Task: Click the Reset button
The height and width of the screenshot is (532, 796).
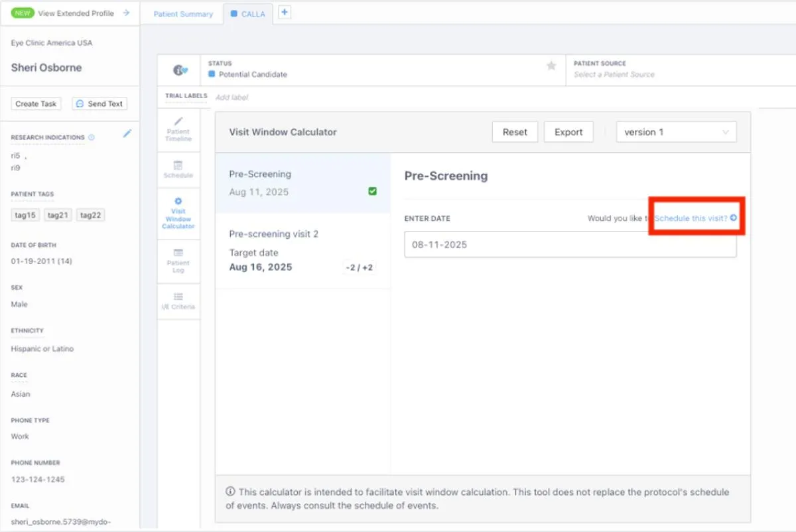Action: tap(515, 132)
